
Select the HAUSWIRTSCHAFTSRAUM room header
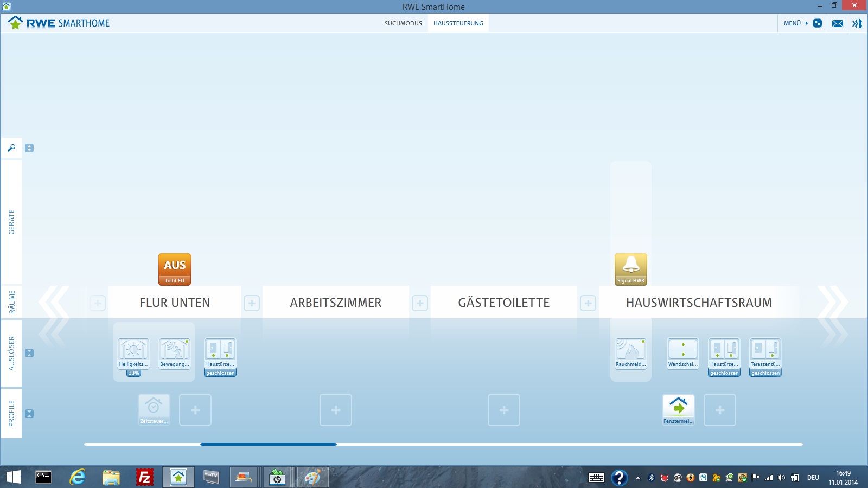pyautogui.click(x=699, y=303)
